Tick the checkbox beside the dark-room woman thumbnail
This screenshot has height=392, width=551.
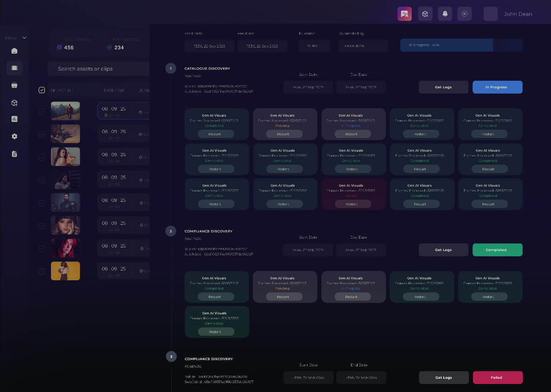pos(42,180)
